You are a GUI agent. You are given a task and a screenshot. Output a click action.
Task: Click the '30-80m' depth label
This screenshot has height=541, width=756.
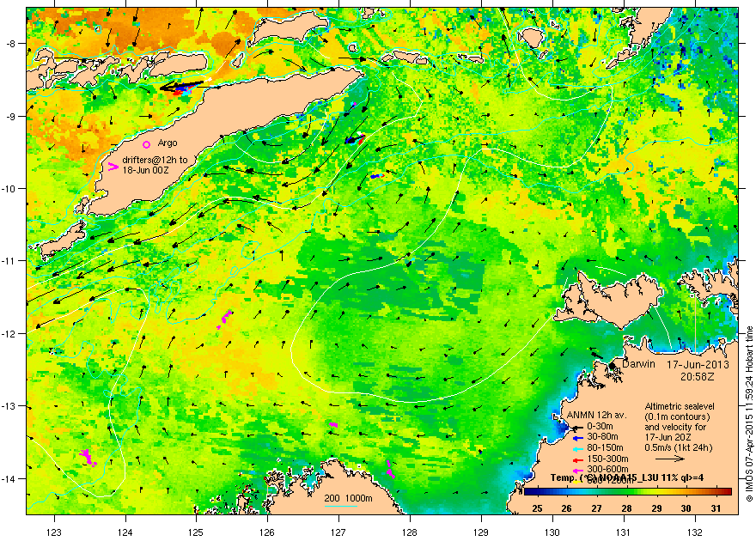point(601,437)
